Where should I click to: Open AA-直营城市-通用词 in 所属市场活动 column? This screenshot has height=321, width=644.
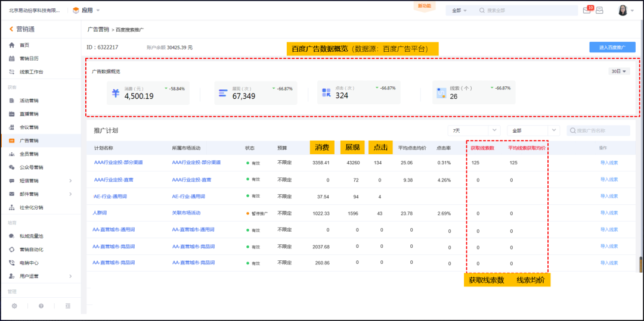pyautogui.click(x=193, y=229)
